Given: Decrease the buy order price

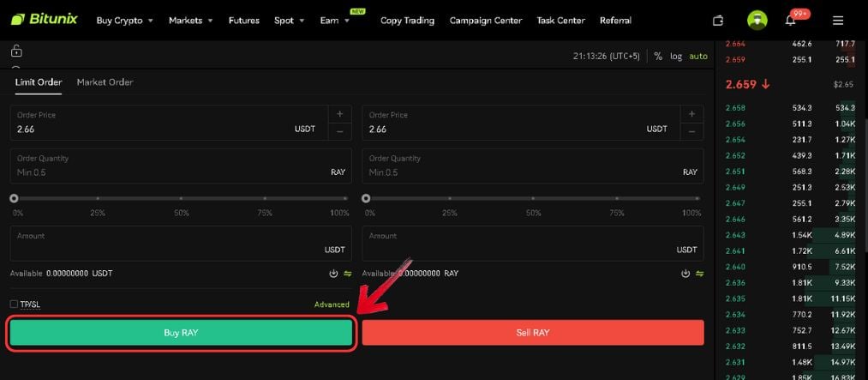Looking at the screenshot, I should (x=340, y=131).
